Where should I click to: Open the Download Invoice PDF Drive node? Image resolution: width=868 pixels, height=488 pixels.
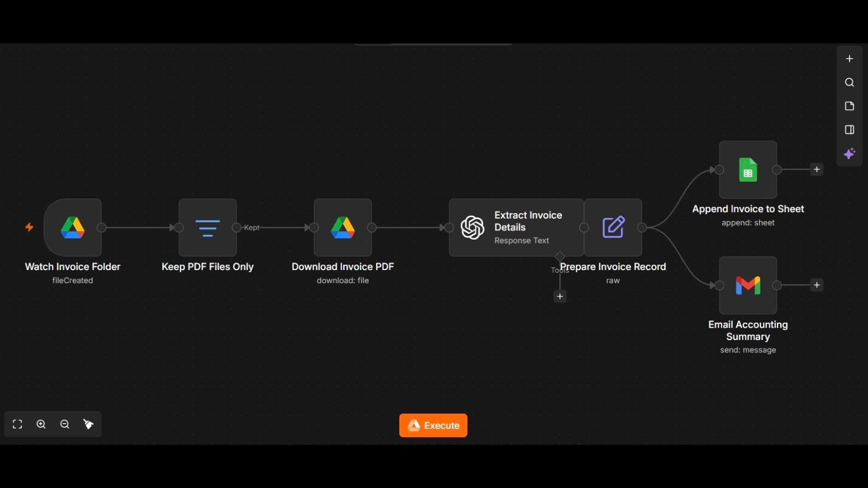[x=343, y=227]
